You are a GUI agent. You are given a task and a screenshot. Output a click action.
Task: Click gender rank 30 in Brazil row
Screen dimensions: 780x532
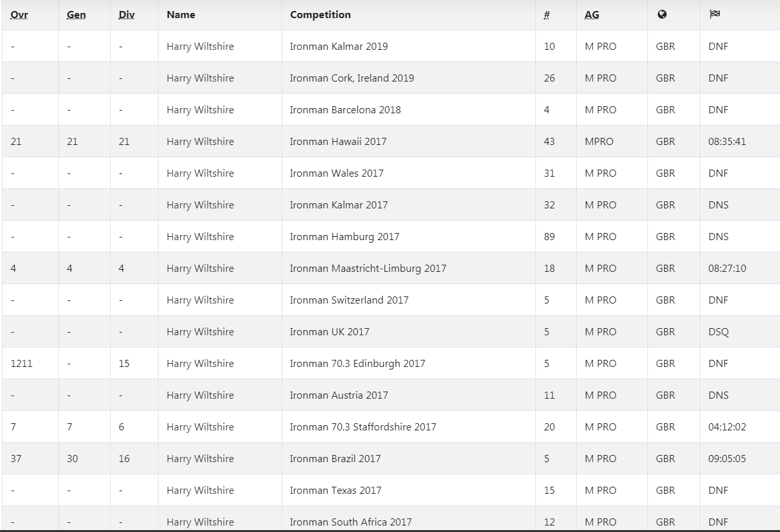pos(72,459)
